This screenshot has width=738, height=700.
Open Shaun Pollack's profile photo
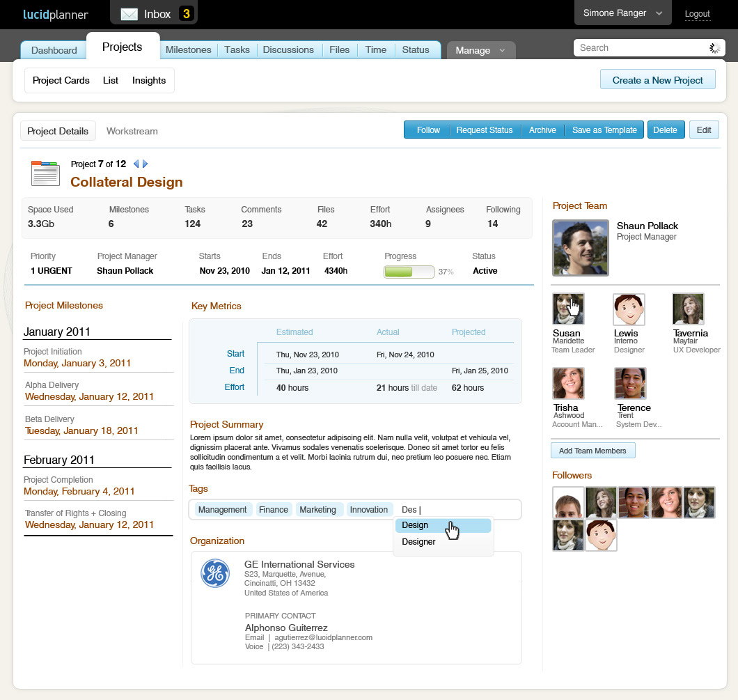pyautogui.click(x=579, y=248)
